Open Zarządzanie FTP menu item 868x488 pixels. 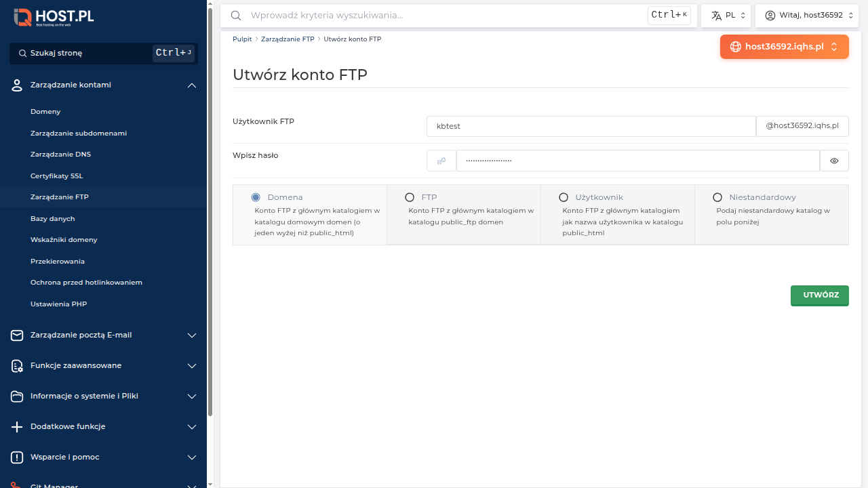(x=60, y=197)
